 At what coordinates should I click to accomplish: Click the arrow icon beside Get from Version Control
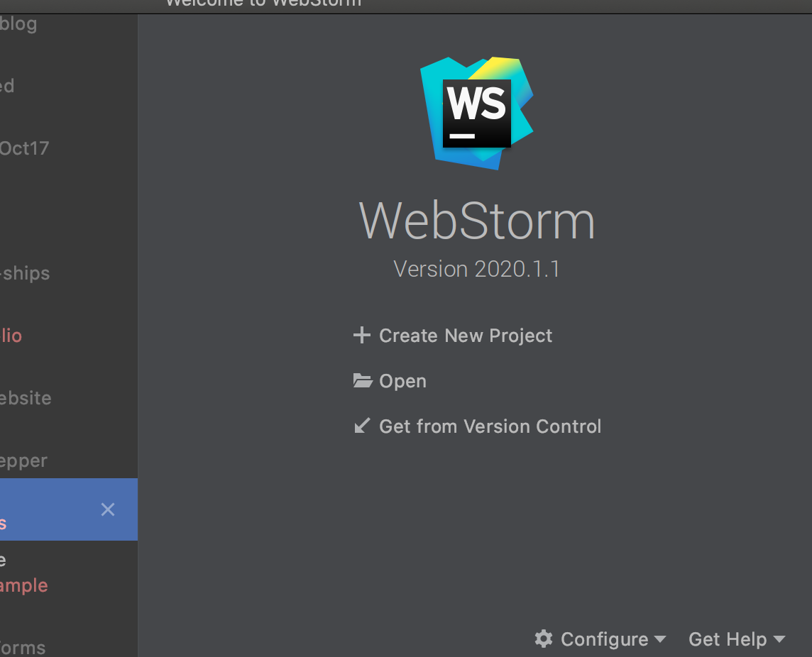point(362,426)
